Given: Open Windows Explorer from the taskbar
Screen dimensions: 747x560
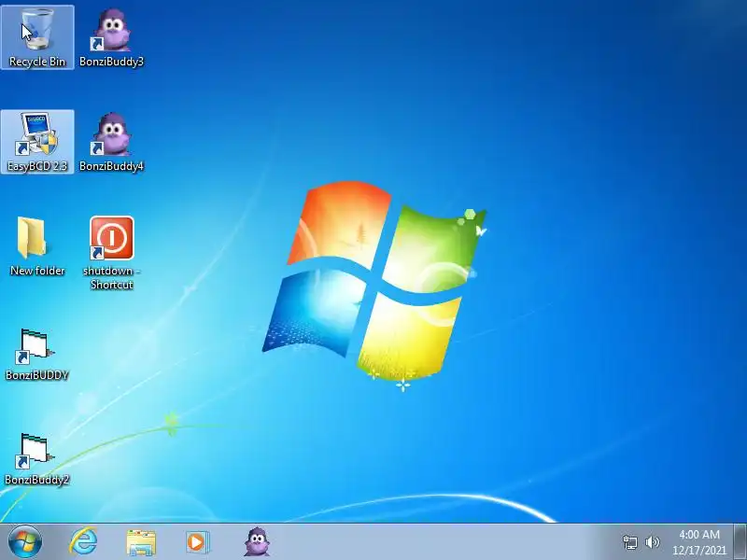Looking at the screenshot, I should point(141,542).
